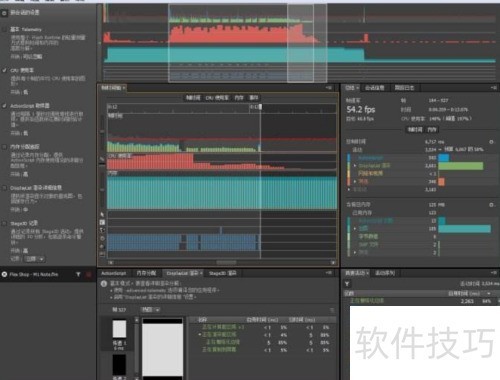Click the red icon next to the session filter
This screenshot has height=380, width=500.
89,274
